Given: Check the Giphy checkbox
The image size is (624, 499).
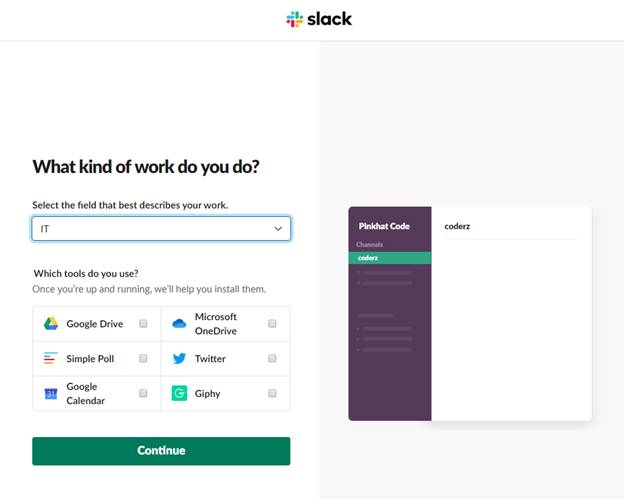Looking at the screenshot, I should pyautogui.click(x=272, y=393).
